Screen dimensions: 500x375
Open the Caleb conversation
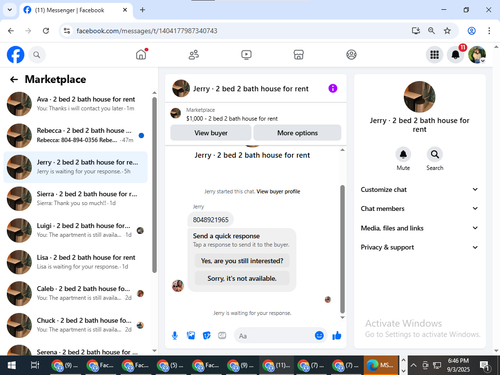[x=75, y=293]
